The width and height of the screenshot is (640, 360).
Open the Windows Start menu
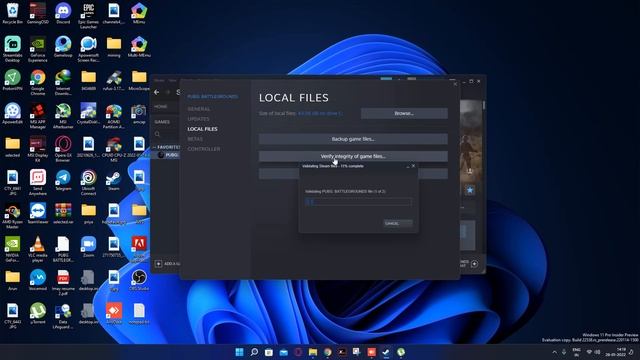[240, 352]
